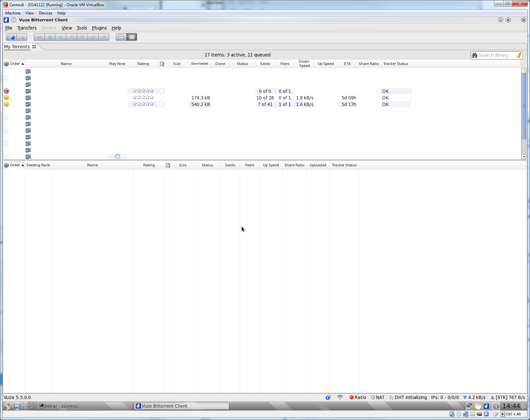Click the Move to Top double-arrow icon

pos(50,37)
